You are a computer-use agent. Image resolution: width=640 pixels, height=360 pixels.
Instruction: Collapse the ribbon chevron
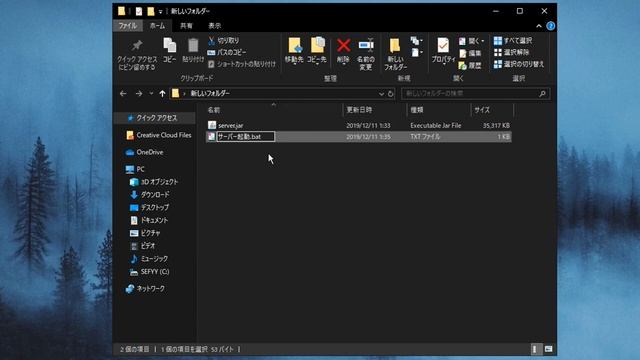(x=539, y=26)
